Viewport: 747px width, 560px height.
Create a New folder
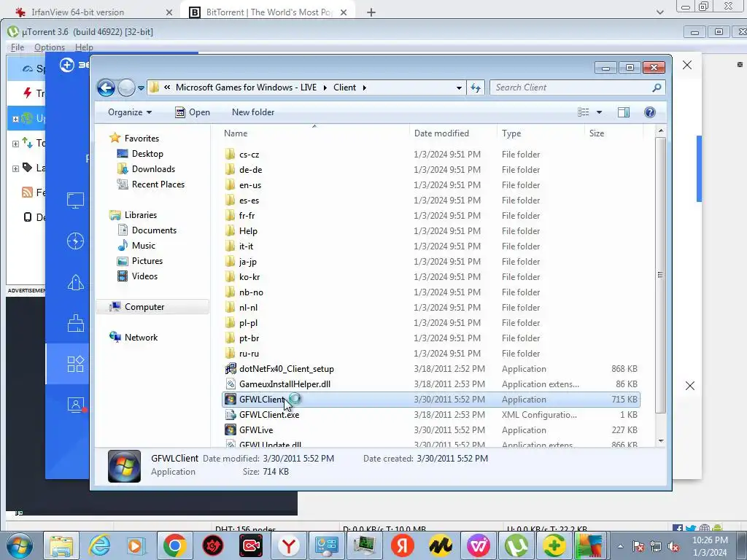pyautogui.click(x=253, y=112)
